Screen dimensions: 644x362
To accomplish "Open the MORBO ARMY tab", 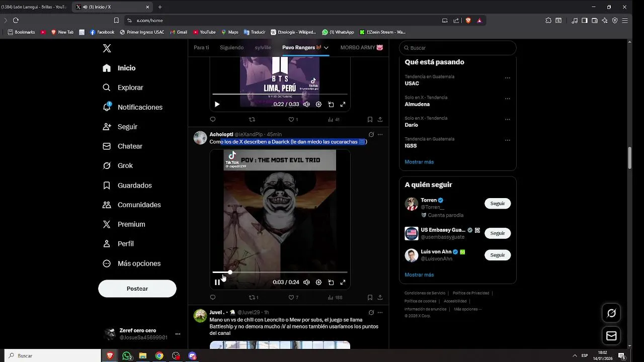I will 362,47.
